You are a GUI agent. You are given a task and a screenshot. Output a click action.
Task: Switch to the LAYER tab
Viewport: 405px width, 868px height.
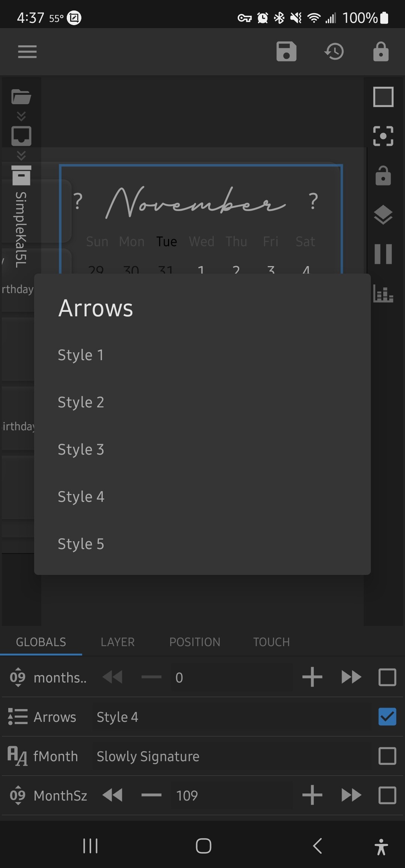click(117, 642)
